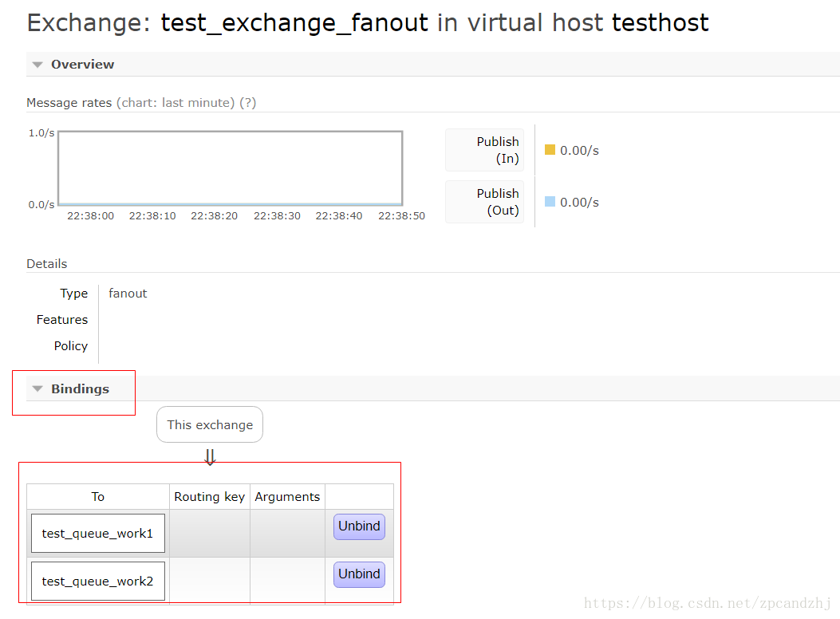Image resolution: width=840 pixels, height=619 pixels.
Task: Unbind test_queue_work1 from the exchange
Action: click(x=359, y=526)
